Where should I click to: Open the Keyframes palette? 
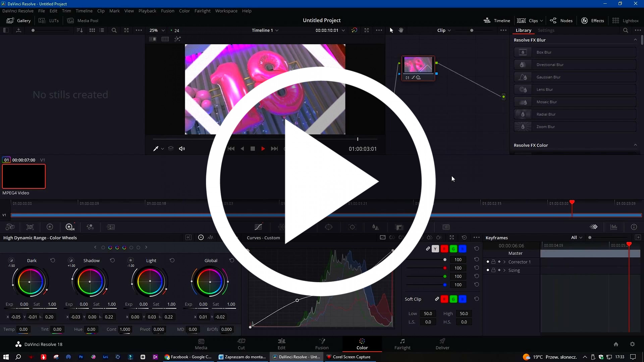(x=594, y=227)
